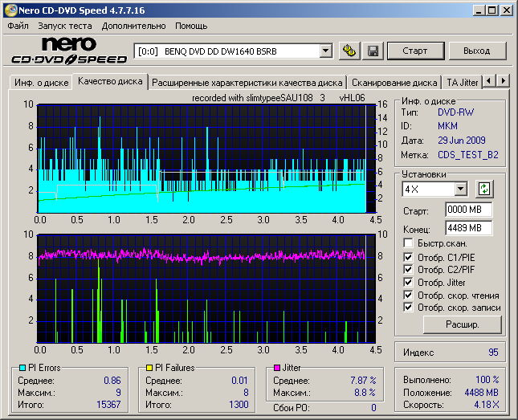Click the cyan PI Errors color swatch
518x420 pixels.
tap(22, 368)
